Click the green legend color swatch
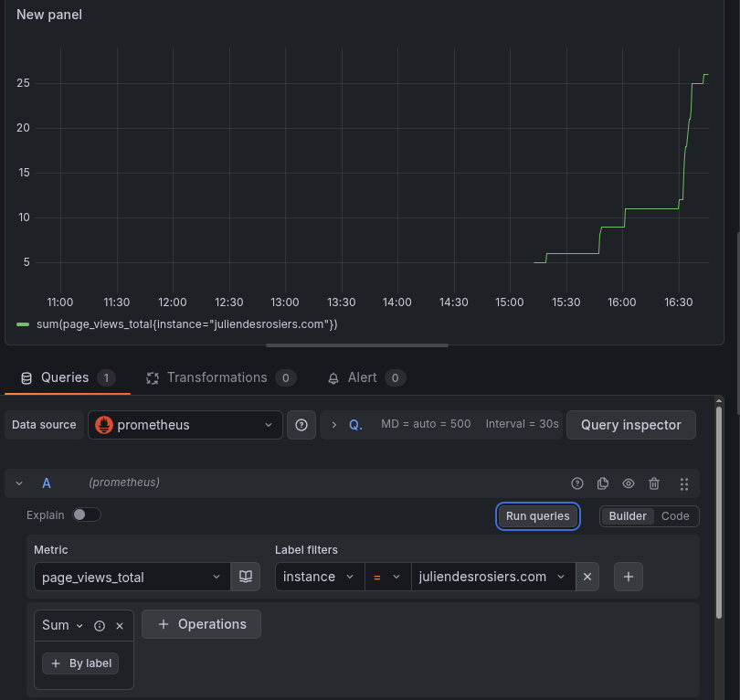The width and height of the screenshot is (740, 700). pyautogui.click(x=23, y=323)
